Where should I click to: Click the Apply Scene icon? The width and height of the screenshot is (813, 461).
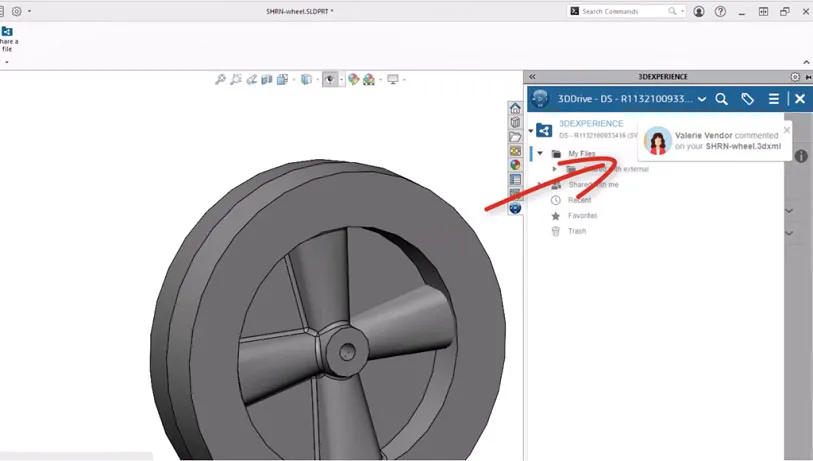[369, 79]
